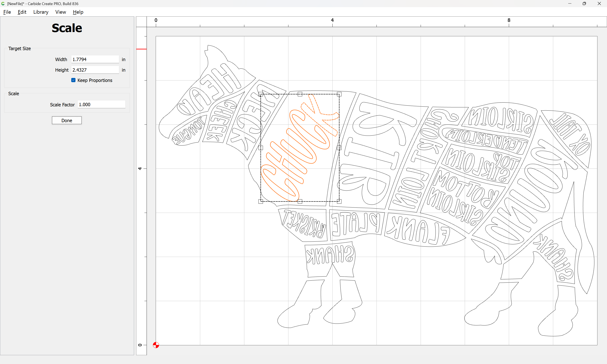Click the bottom-right selection handle

click(339, 201)
